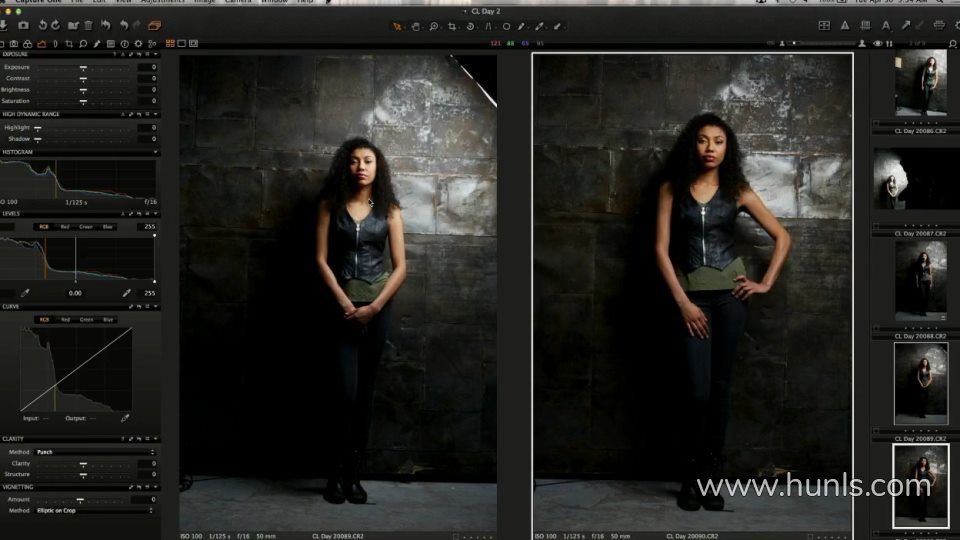Select the keystone cursor tool
Image resolution: width=960 pixels, height=540 pixels.
tap(488, 26)
